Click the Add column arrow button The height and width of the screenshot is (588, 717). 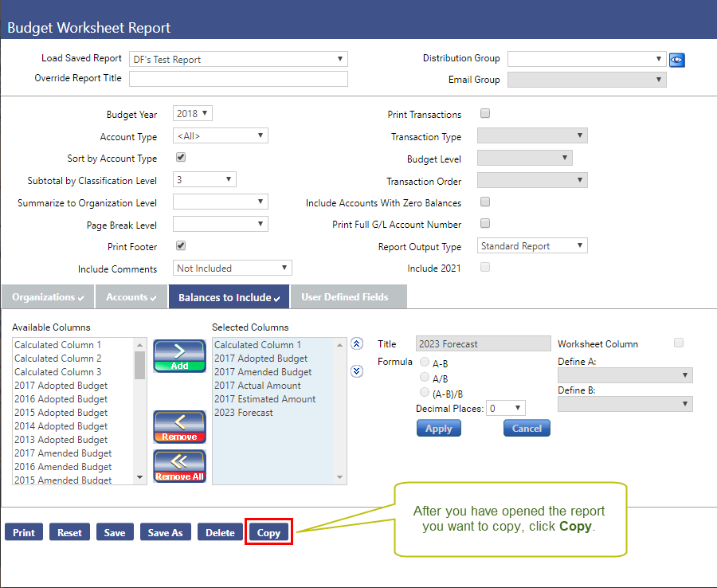click(179, 355)
